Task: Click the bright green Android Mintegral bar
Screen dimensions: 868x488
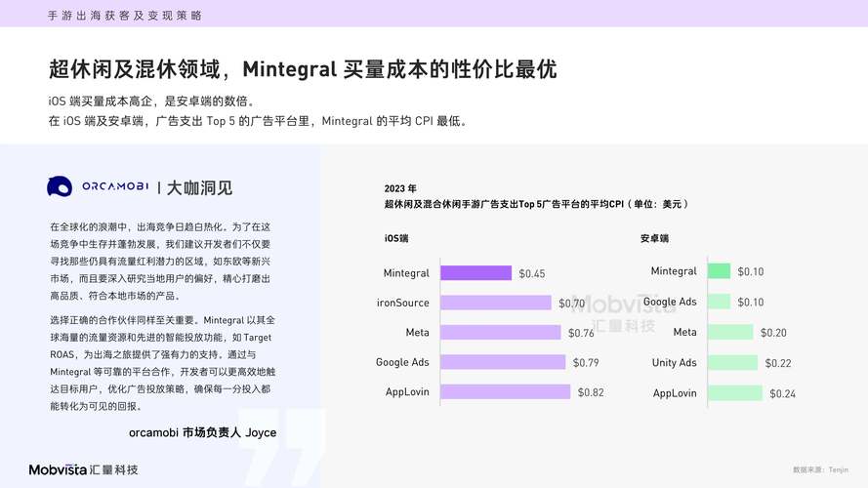Action: [x=719, y=271]
